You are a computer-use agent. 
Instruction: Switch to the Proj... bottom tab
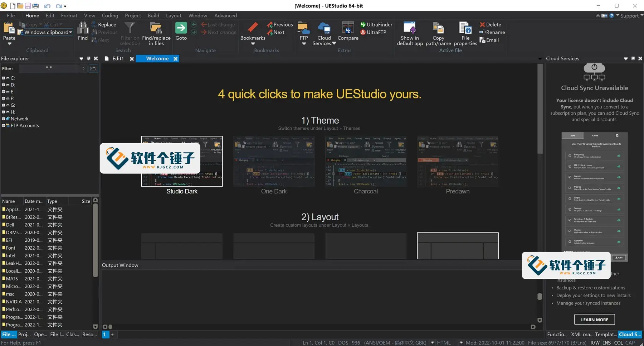pos(24,334)
